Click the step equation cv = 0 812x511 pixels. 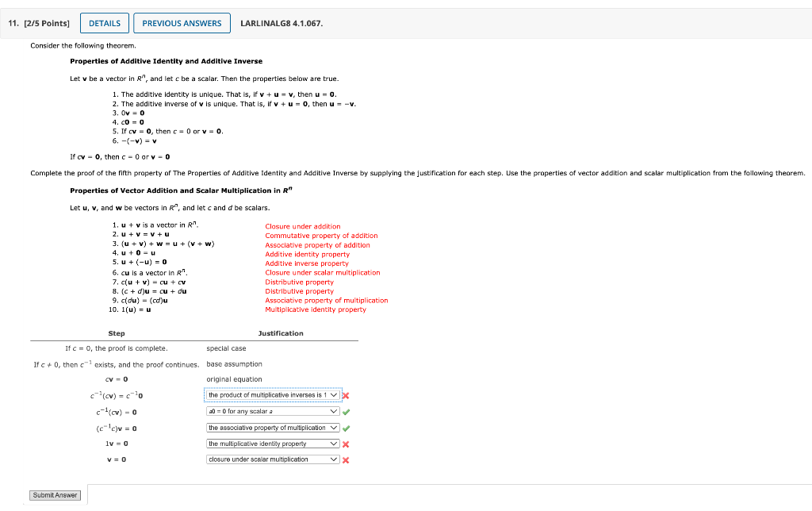coord(114,379)
